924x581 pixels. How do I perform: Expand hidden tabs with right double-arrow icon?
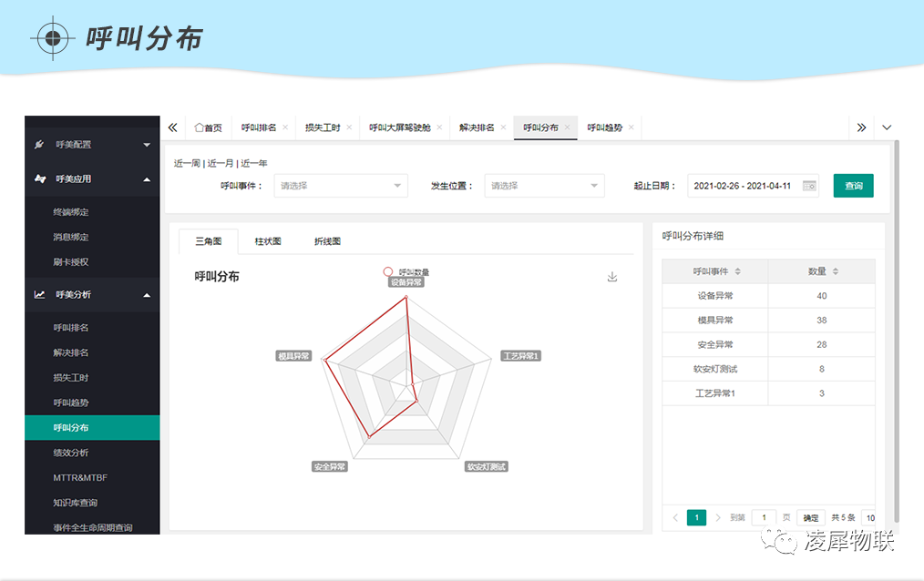(860, 127)
